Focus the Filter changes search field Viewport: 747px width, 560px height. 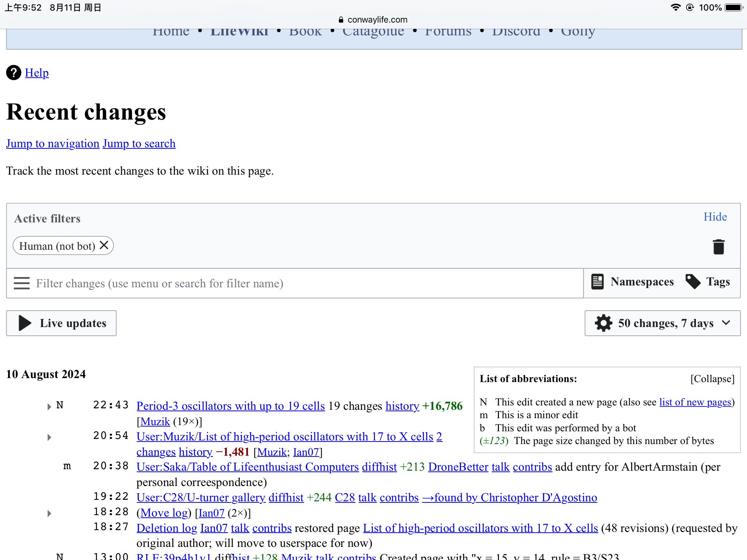coord(295,283)
